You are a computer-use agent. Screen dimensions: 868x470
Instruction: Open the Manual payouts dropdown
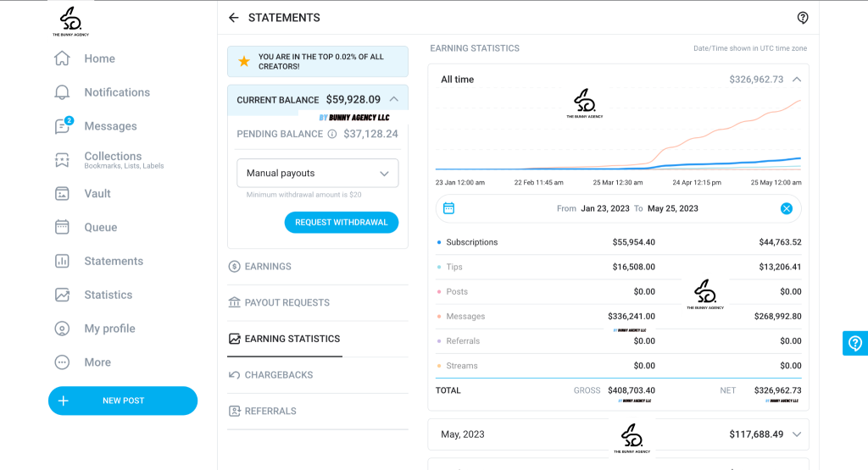[317, 174]
